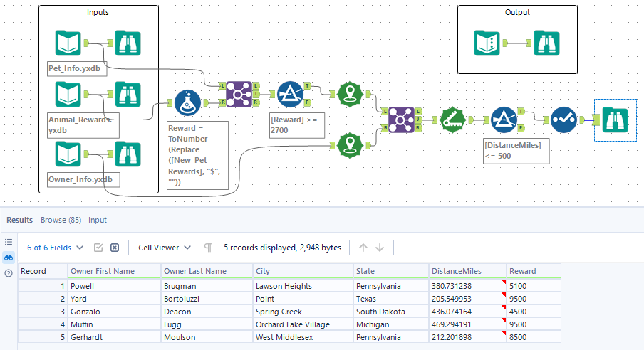The image size is (644, 350).
Task: Select the second Join tool after Create Points
Action: coord(401,120)
